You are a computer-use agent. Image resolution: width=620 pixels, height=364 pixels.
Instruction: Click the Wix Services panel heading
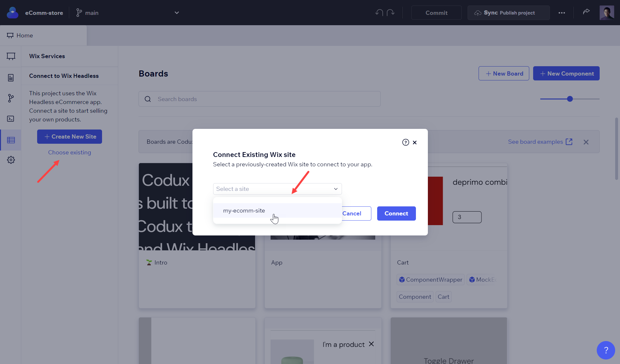tap(47, 56)
